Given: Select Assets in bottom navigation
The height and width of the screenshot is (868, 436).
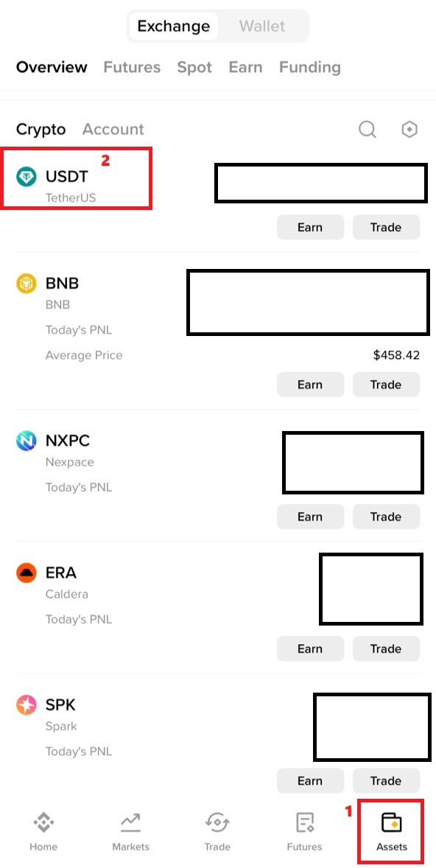Looking at the screenshot, I should [392, 831].
